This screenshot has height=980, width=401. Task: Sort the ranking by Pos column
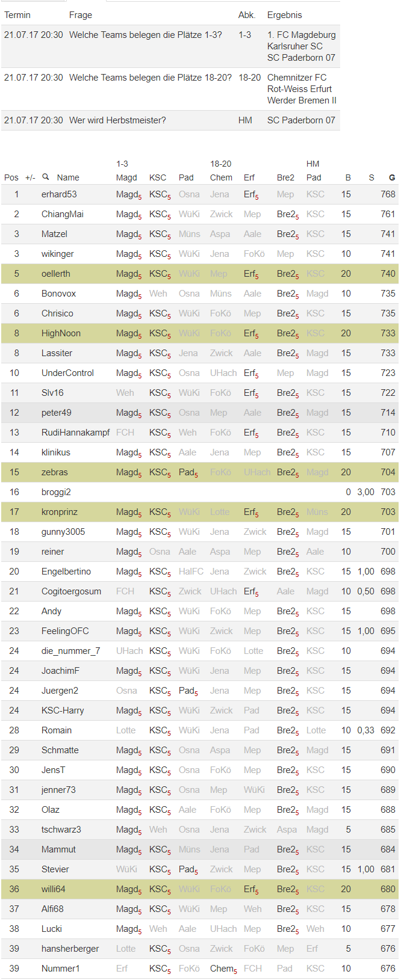pyautogui.click(x=11, y=177)
